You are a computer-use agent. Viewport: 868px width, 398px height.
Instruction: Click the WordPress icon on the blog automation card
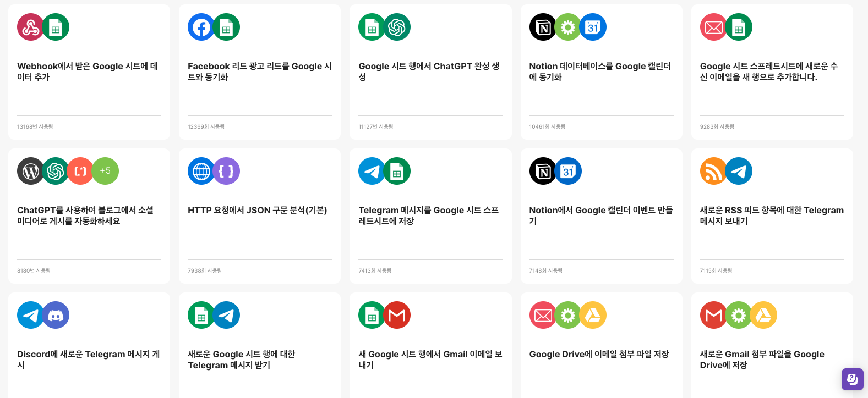pos(30,172)
